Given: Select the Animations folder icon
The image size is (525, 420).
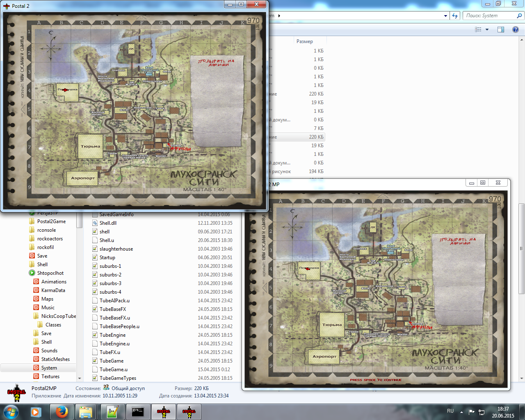Looking at the screenshot, I should click(x=36, y=282).
